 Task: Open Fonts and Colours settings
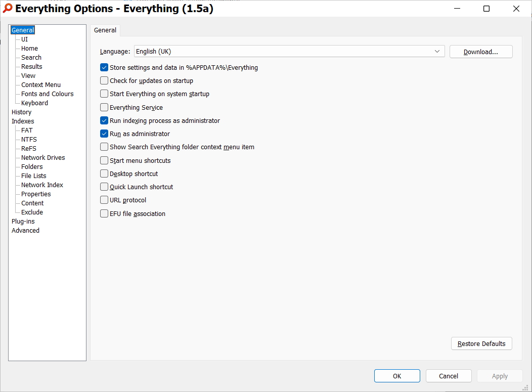coord(48,94)
